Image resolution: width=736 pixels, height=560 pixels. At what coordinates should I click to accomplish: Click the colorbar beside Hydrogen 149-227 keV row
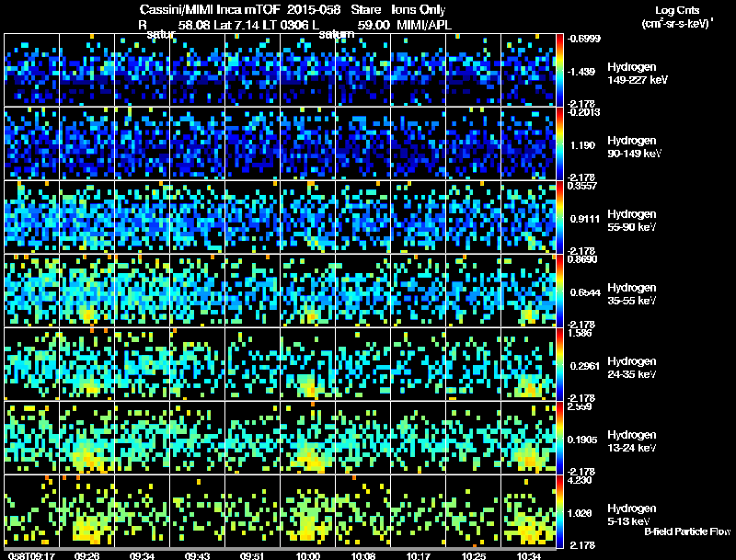(559, 70)
